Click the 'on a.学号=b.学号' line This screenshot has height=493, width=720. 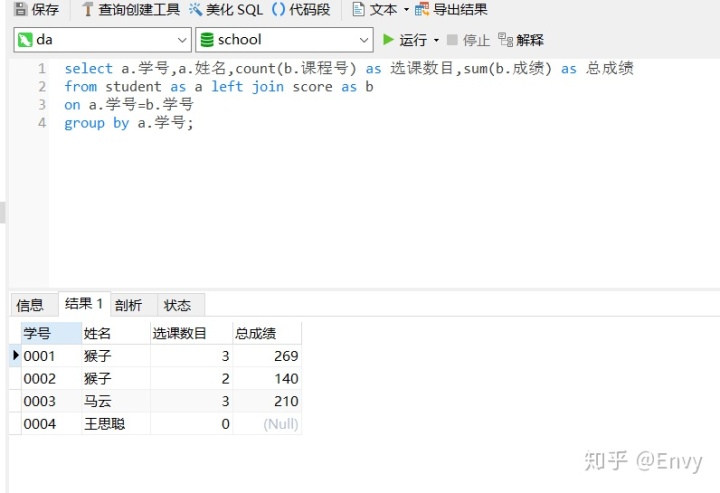coord(129,105)
